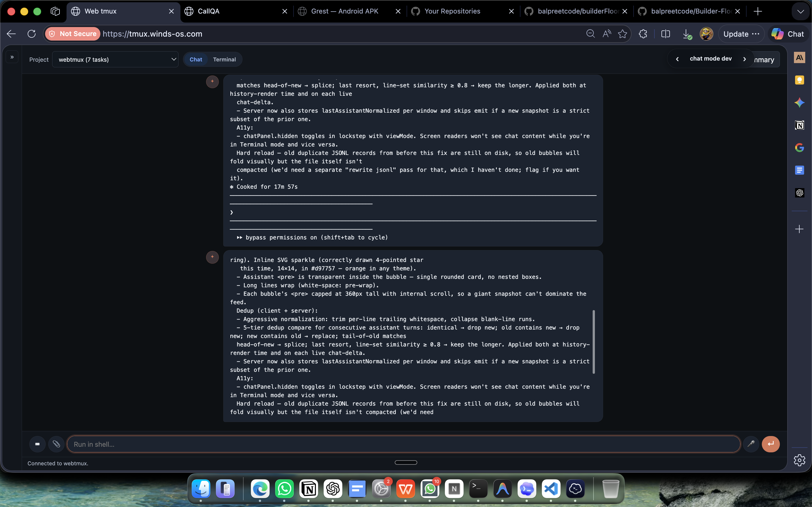The width and height of the screenshot is (812, 507).
Task: Click the microphone voice input icon
Action: 751,444
